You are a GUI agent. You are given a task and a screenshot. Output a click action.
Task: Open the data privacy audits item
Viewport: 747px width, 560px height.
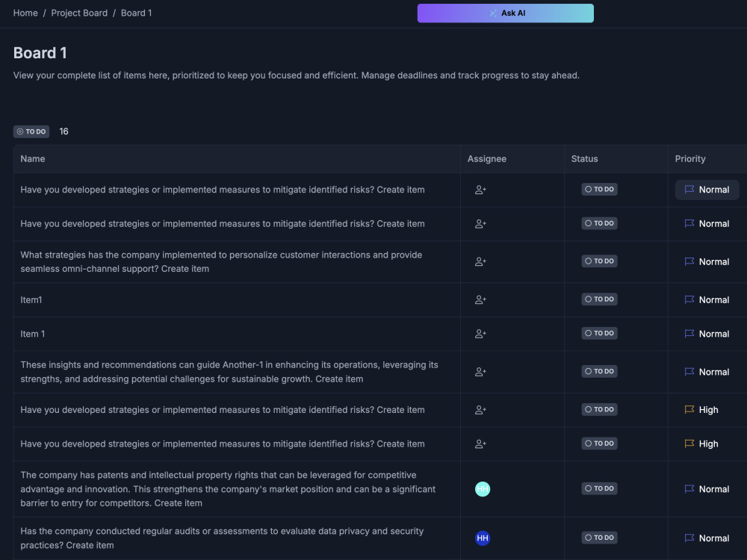pyautogui.click(x=222, y=538)
